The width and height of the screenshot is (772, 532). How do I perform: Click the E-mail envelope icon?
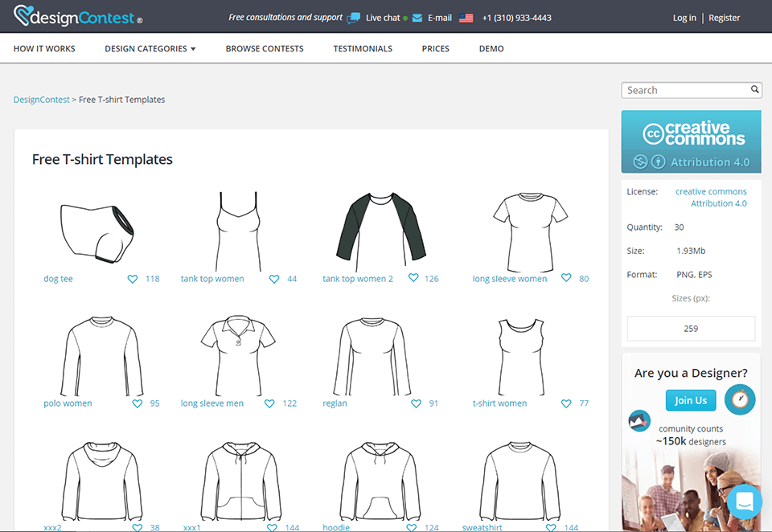[x=417, y=18]
